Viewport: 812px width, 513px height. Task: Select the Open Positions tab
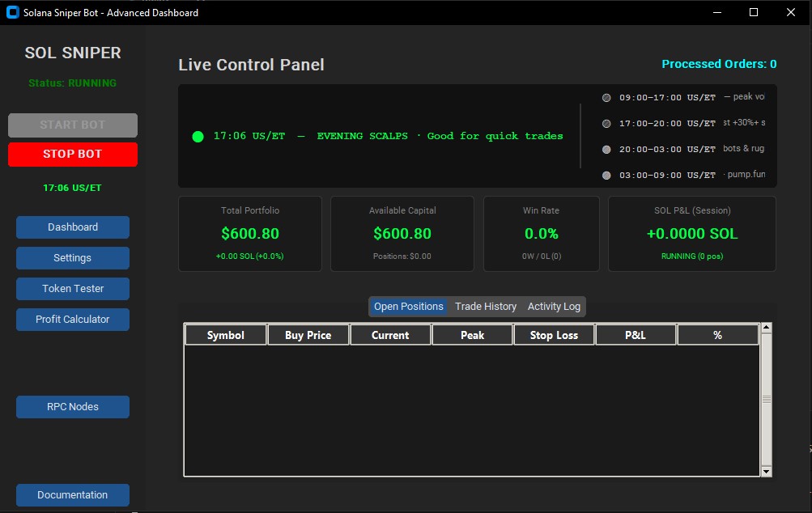click(408, 306)
